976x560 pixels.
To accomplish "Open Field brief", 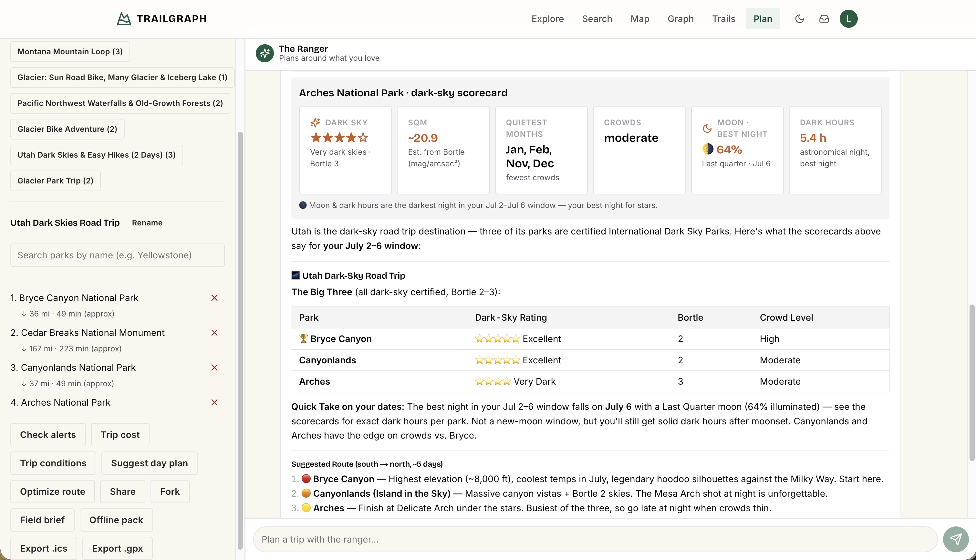I will pos(42,520).
